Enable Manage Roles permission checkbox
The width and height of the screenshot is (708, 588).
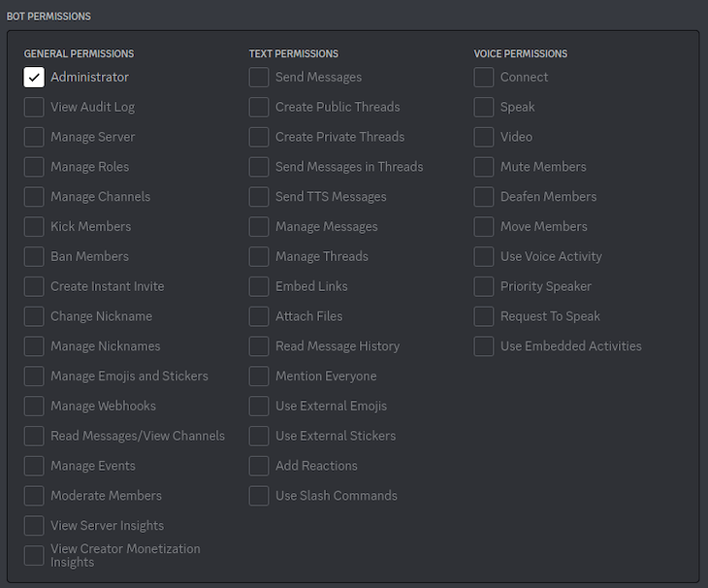(x=34, y=167)
